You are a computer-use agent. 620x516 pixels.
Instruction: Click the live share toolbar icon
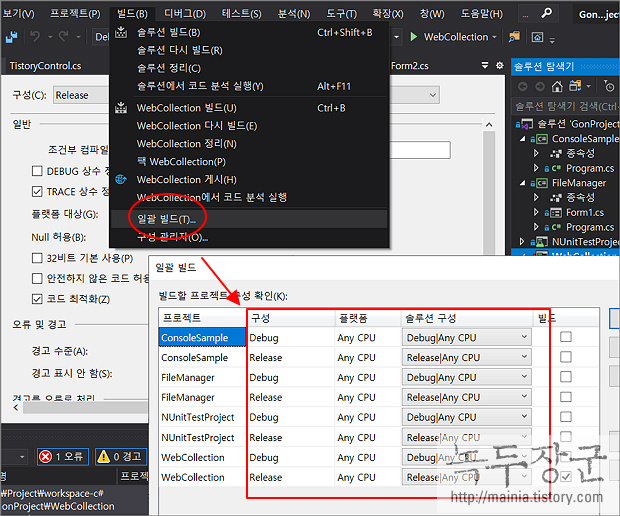(x=537, y=37)
